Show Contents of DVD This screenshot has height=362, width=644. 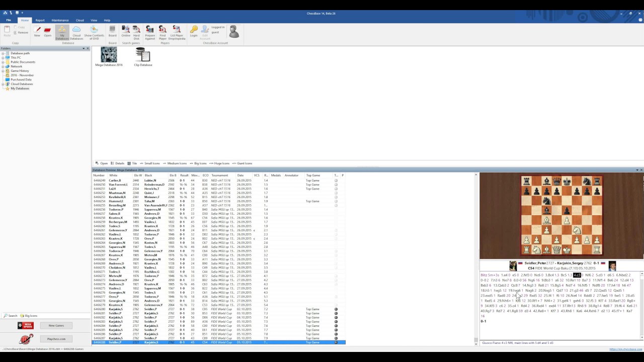pos(94,32)
